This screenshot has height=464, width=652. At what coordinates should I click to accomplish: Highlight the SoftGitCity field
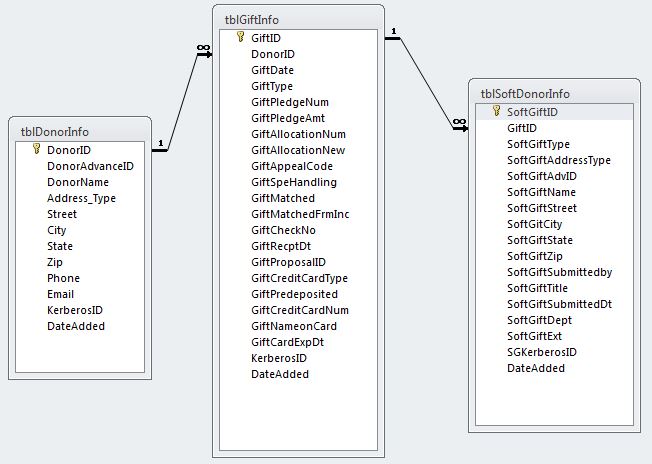pyautogui.click(x=554, y=224)
